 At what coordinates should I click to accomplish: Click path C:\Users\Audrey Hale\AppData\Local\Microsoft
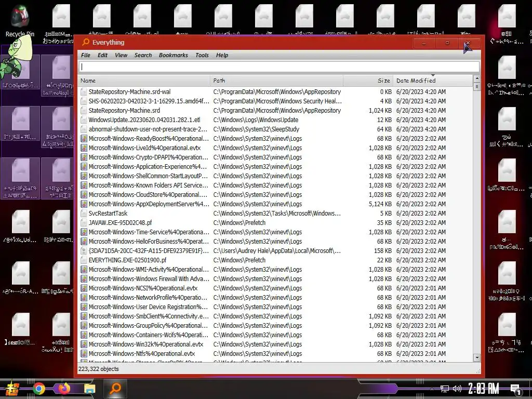(277, 251)
